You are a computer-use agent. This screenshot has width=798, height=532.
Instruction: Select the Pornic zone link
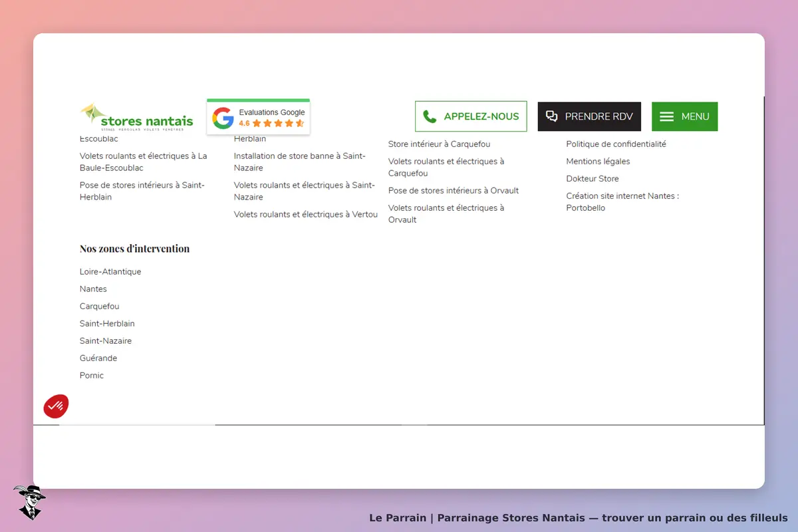pos(92,375)
